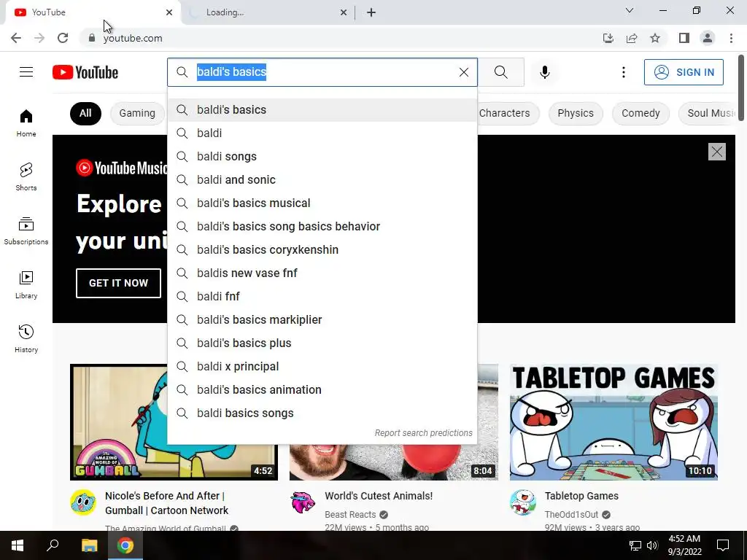
Task: Click the SIGN IN button
Action: pos(684,72)
